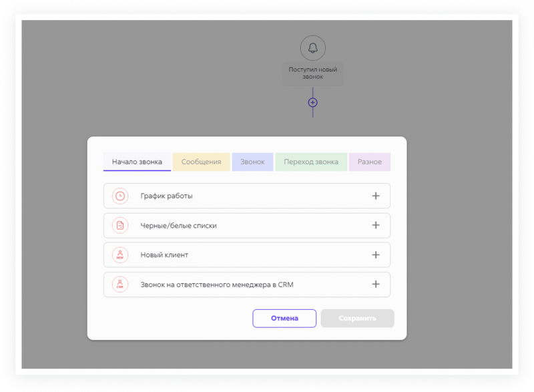Image resolution: width=534 pixels, height=392 pixels.
Task: Open the Сообщения tab
Action: pos(201,162)
